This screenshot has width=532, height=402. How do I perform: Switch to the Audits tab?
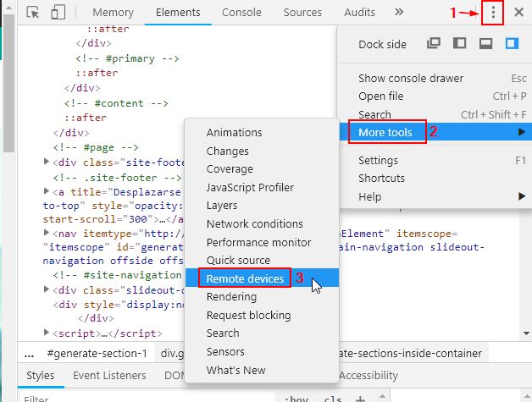coord(359,13)
